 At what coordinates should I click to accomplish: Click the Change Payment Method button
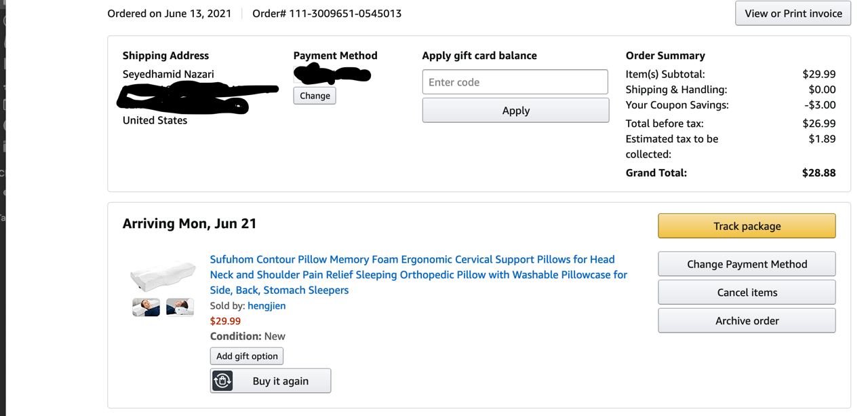747,264
